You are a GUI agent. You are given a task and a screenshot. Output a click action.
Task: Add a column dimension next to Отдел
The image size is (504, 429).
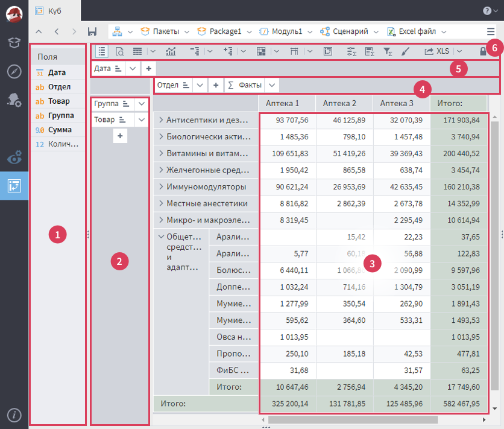216,85
